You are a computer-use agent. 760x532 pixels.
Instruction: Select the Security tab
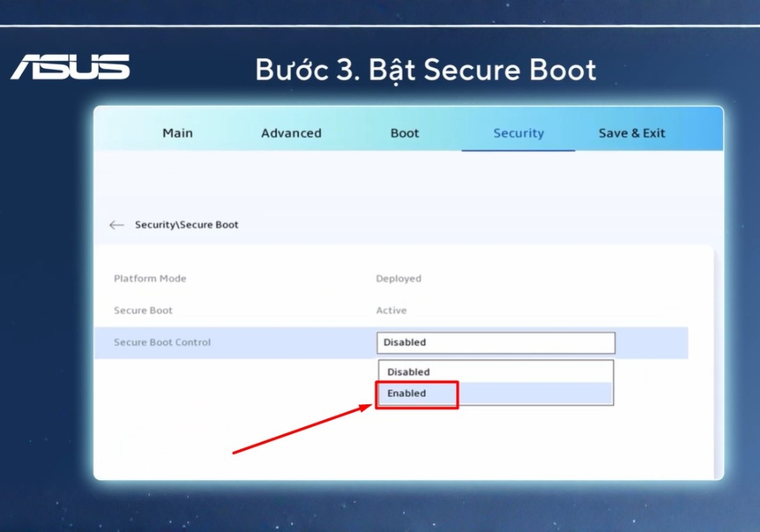coord(518,133)
